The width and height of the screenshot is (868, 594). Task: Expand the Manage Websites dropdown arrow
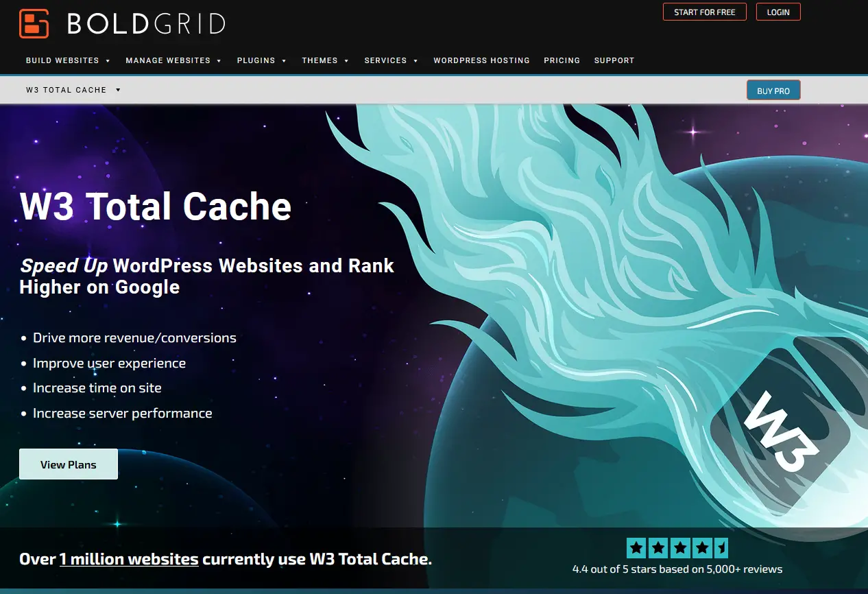[x=219, y=61]
